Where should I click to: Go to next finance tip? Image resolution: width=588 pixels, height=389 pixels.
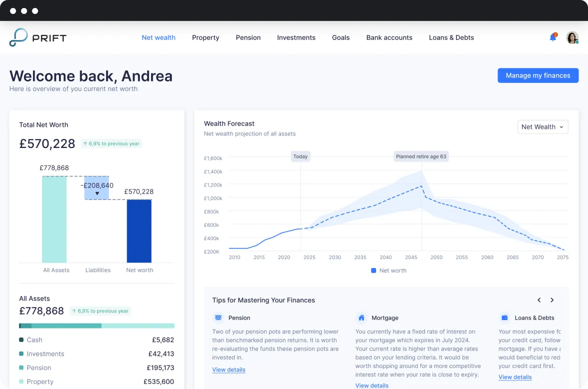tap(552, 300)
